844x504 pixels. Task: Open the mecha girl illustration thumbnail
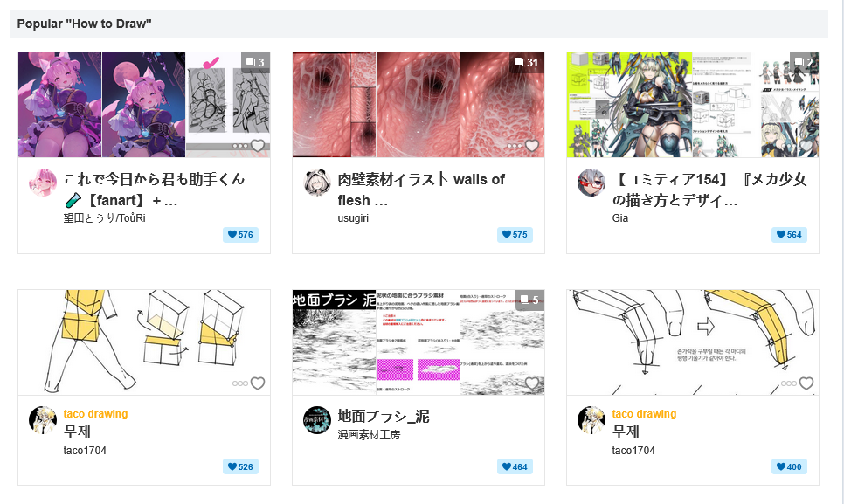coord(693,105)
